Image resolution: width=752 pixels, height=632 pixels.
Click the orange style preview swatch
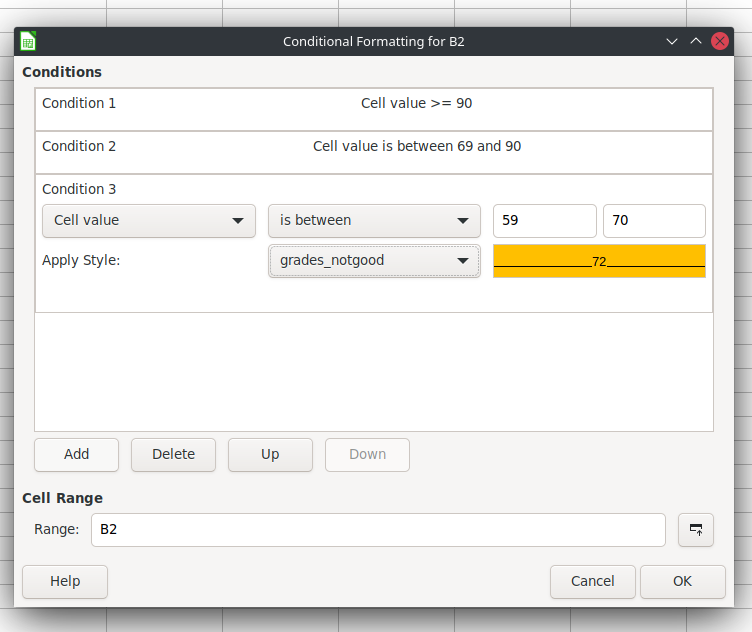[599, 261]
